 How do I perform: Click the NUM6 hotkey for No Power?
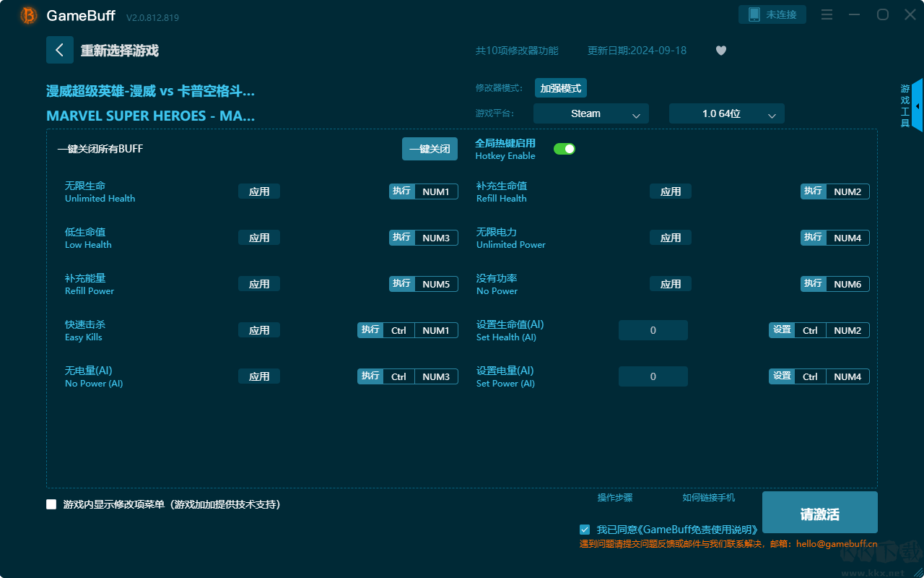[847, 284]
